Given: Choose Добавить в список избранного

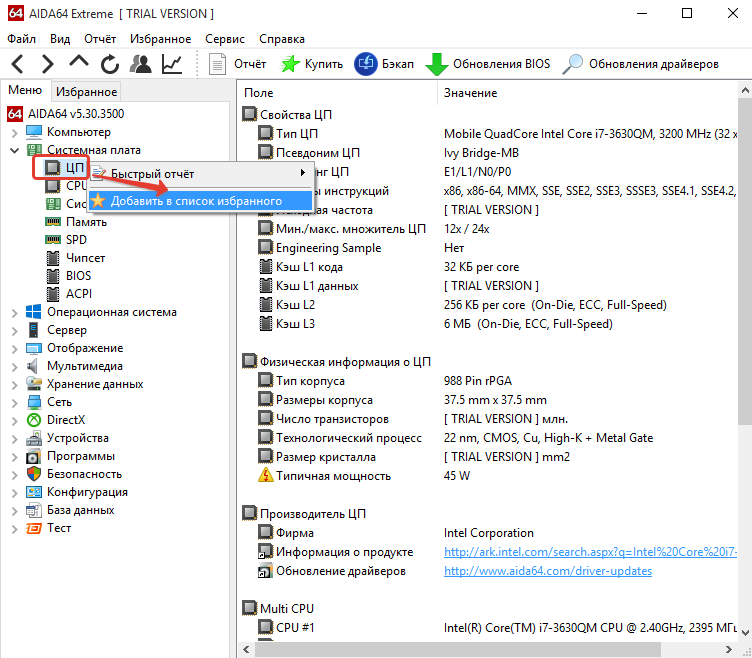Looking at the screenshot, I should [200, 201].
